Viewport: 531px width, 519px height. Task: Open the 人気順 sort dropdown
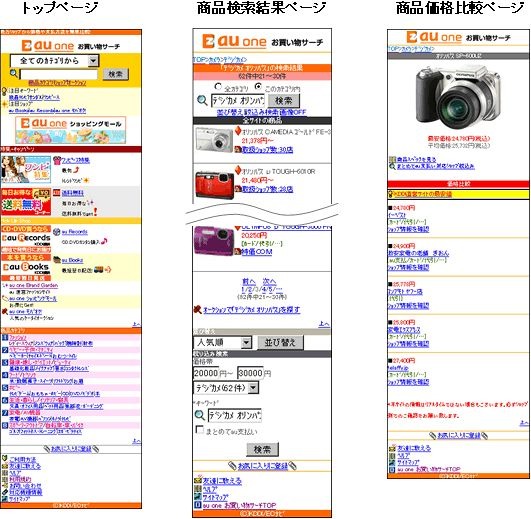(x=223, y=343)
